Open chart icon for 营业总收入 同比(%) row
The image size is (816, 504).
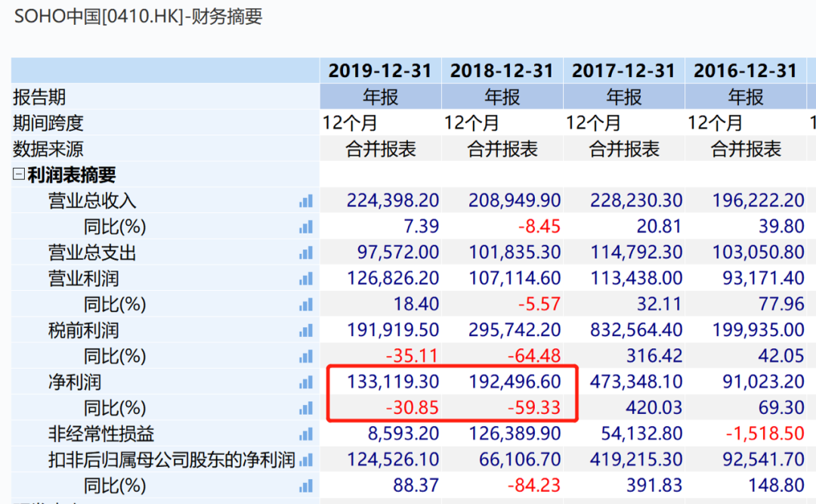coord(306,227)
